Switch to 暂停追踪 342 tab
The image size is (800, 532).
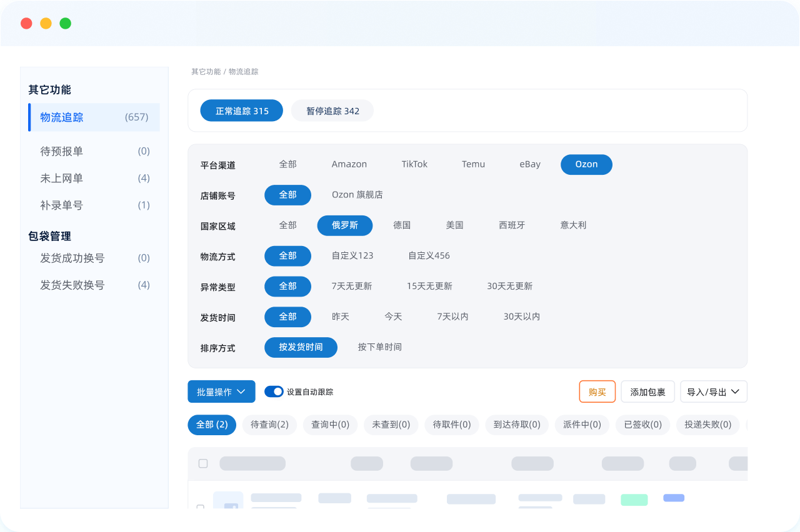click(332, 111)
